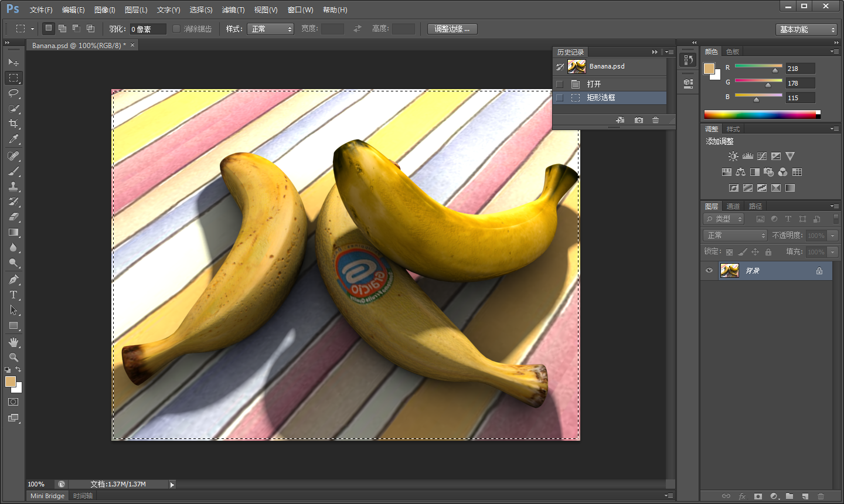Viewport: 844px width, 504px height.
Task: Select New Selection mode button
Action: [x=49, y=28]
